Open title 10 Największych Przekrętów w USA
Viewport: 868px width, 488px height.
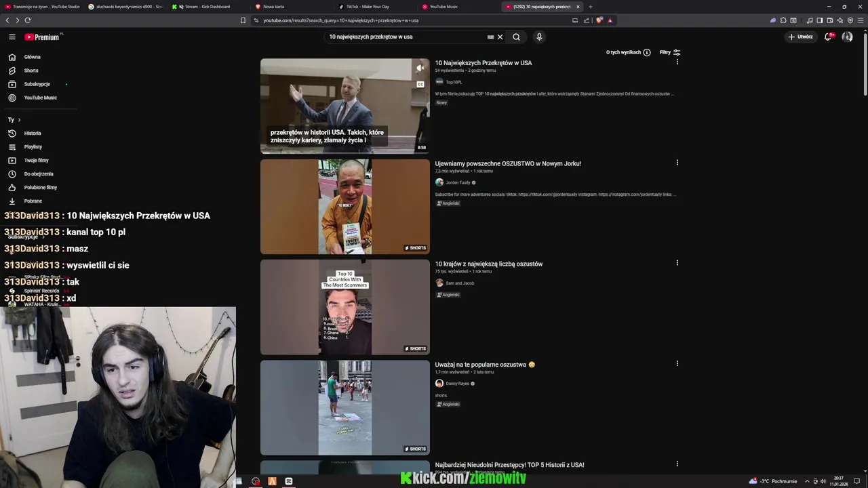484,63
